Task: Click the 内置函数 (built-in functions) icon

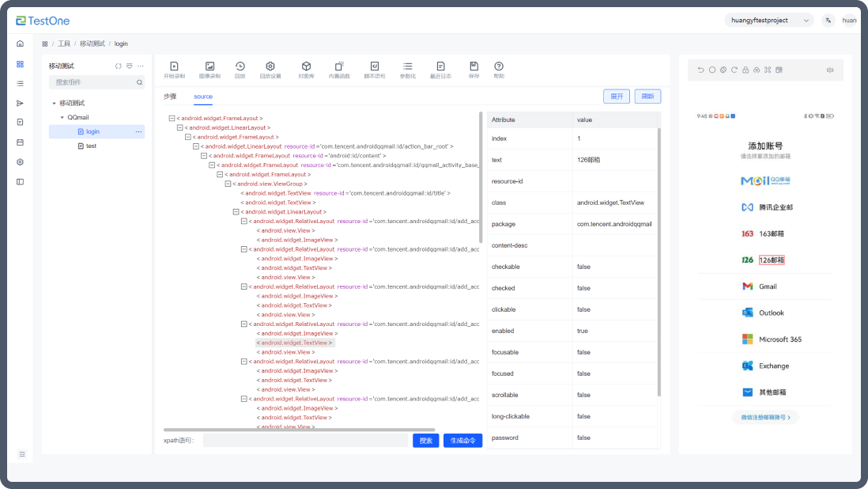Action: 339,67
